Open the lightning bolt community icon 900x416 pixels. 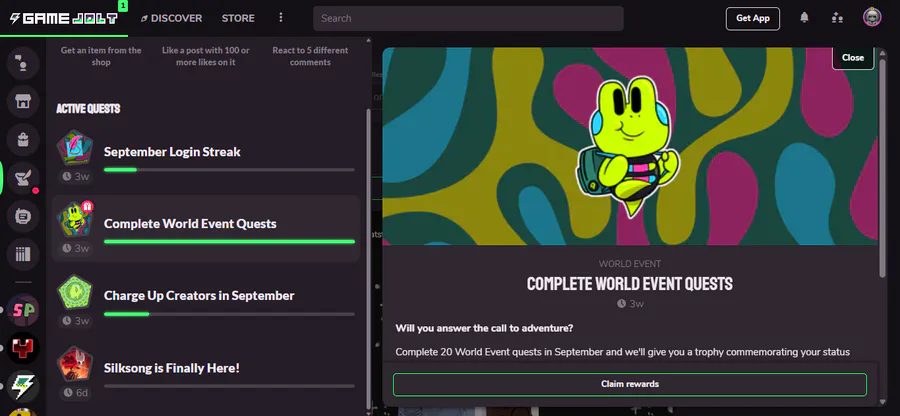pyautogui.click(x=23, y=387)
